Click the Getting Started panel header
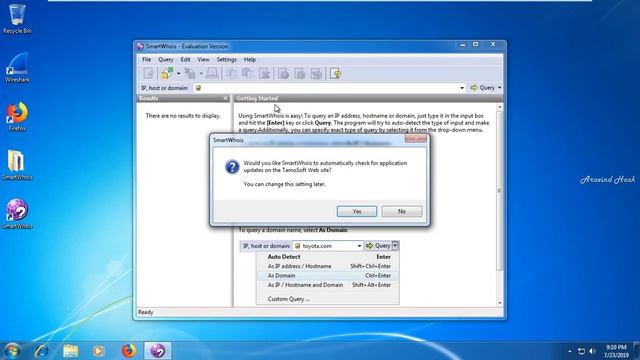 (x=368, y=98)
